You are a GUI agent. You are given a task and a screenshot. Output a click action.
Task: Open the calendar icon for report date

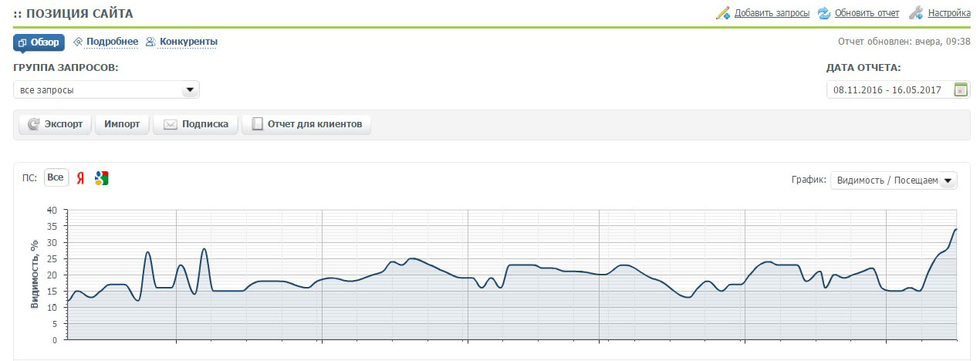961,90
